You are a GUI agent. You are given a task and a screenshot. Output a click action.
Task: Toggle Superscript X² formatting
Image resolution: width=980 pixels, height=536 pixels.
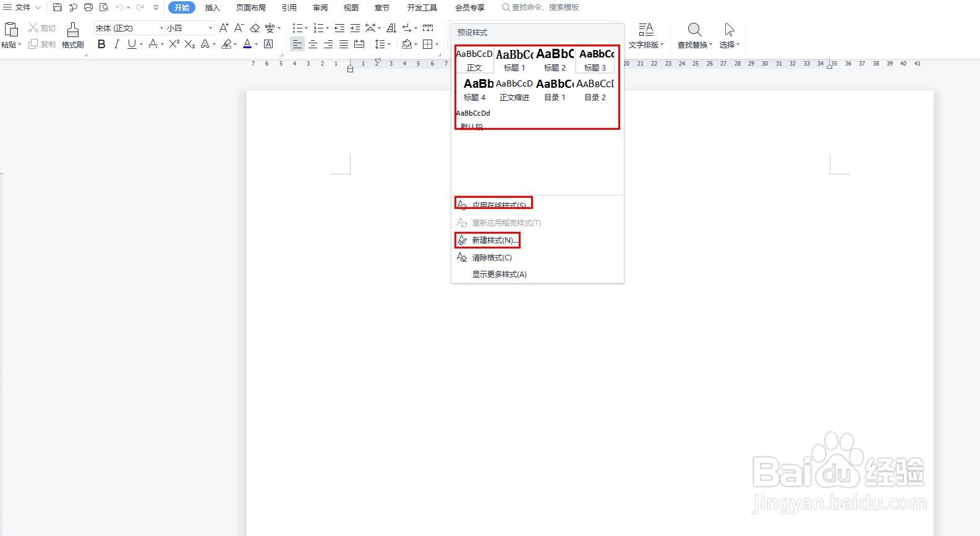tap(174, 44)
